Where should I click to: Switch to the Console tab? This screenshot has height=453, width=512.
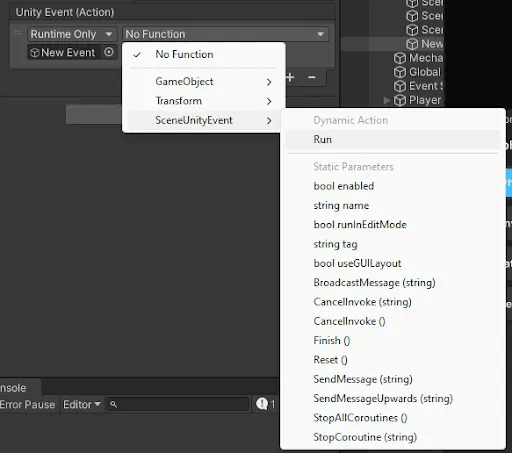click(x=19, y=388)
